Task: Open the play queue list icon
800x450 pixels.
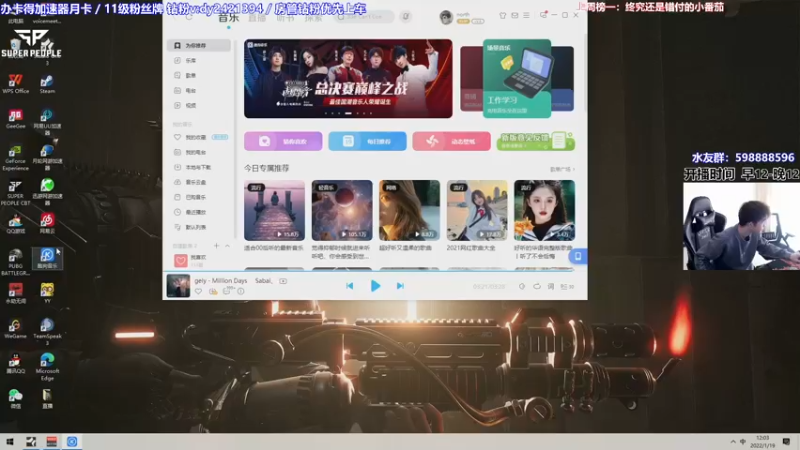Action: pos(567,287)
